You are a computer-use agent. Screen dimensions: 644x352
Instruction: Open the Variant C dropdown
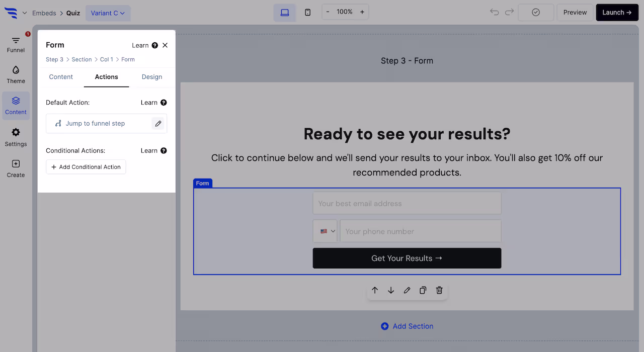[108, 13]
